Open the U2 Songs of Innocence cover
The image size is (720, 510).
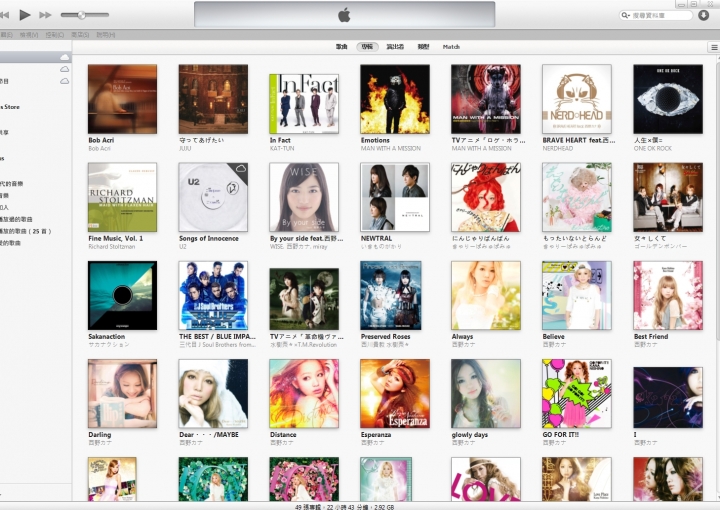tap(213, 197)
